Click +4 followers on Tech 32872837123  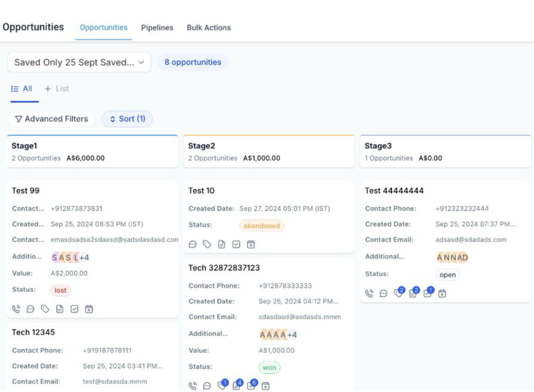point(292,335)
